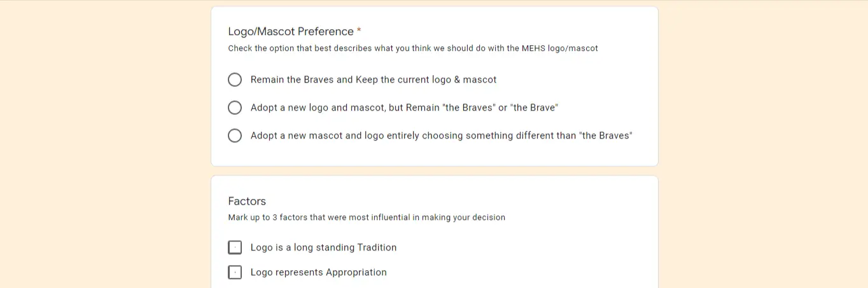Click the red required asterisk
Screen dimensions: 868x288
click(359, 31)
